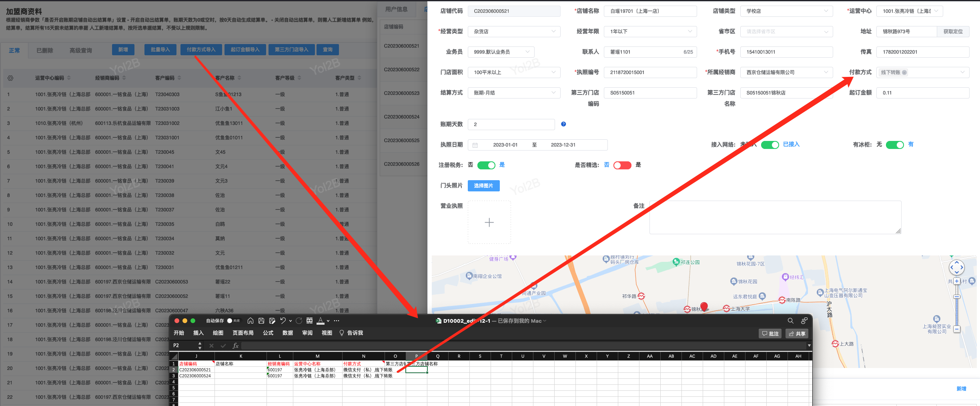Click the search magnifier in Excel title bar
The image size is (980, 406).
(x=790, y=321)
